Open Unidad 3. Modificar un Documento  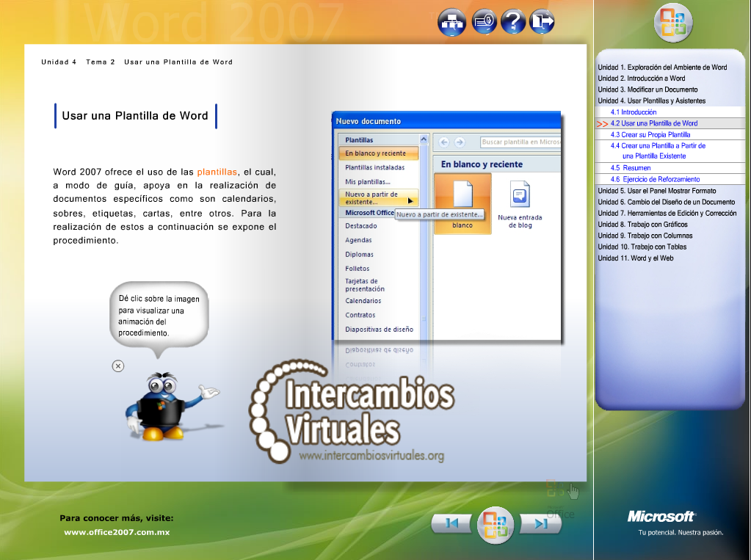click(647, 90)
